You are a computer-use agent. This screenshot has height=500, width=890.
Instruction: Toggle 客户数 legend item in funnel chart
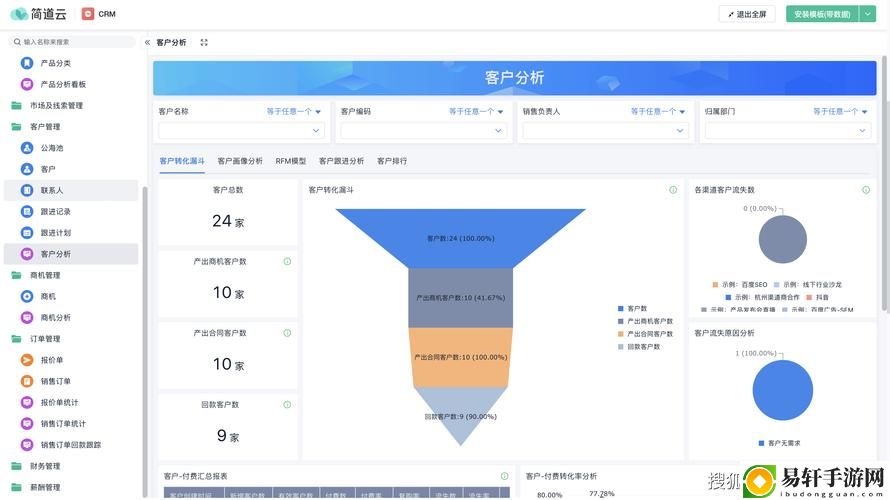click(x=632, y=309)
